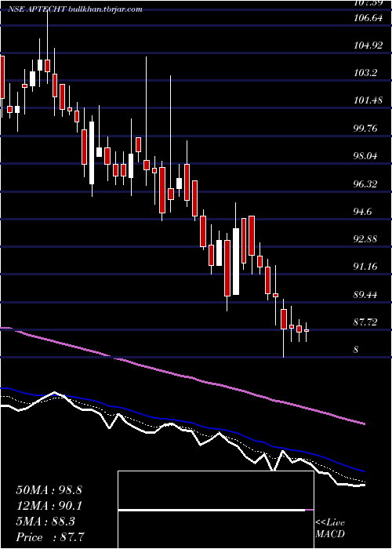Screen dimensions: 392x549
Task: Click the MACD histogram box
Action: coord(216,510)
